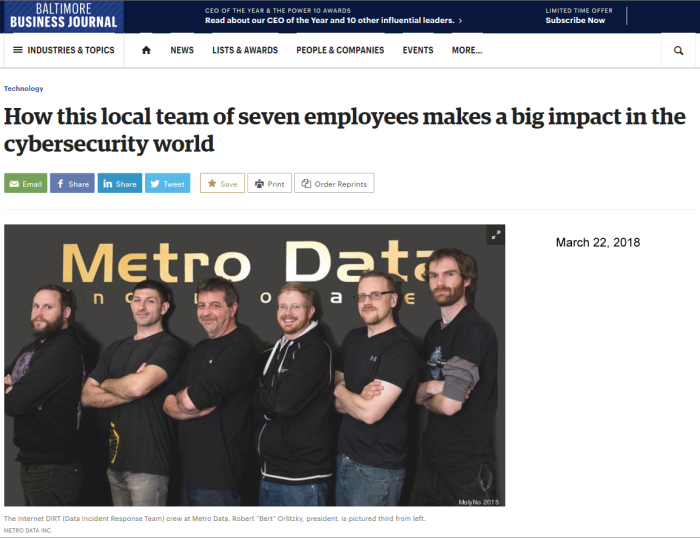Open the News menu item

pos(182,50)
